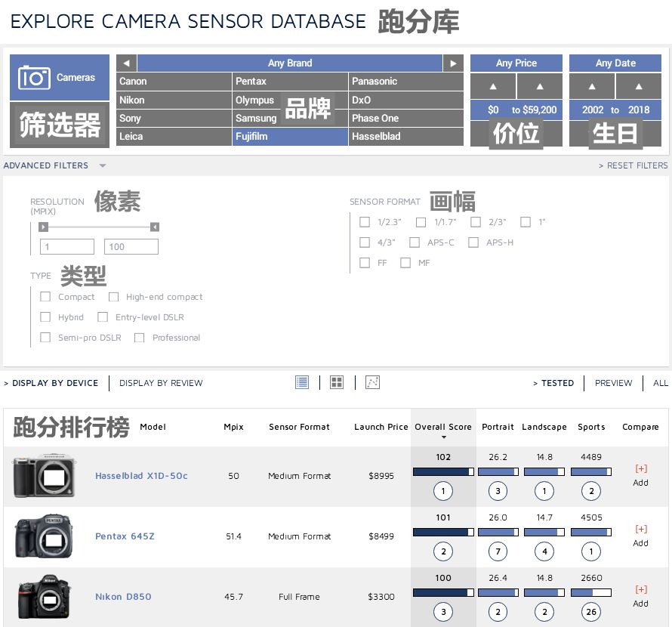Enable MF sensor format filter
672x627 pixels.
click(x=405, y=262)
